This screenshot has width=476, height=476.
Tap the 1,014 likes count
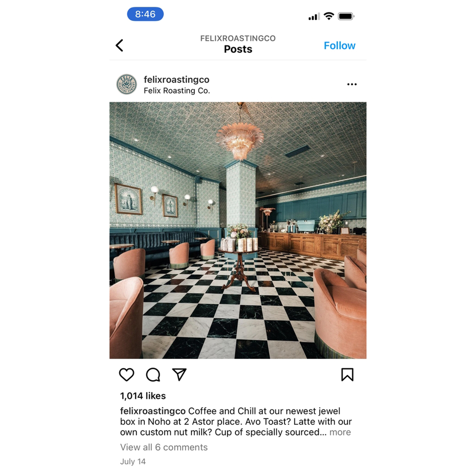tap(143, 395)
